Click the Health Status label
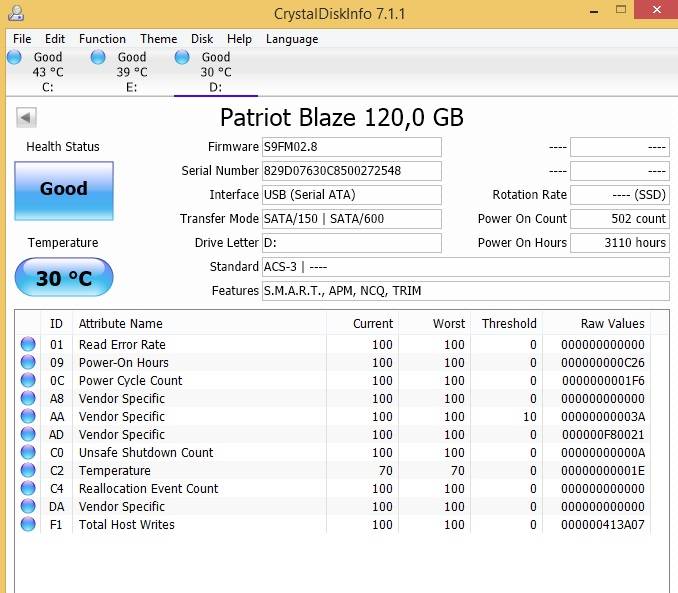The height and width of the screenshot is (593, 678). tap(63, 147)
